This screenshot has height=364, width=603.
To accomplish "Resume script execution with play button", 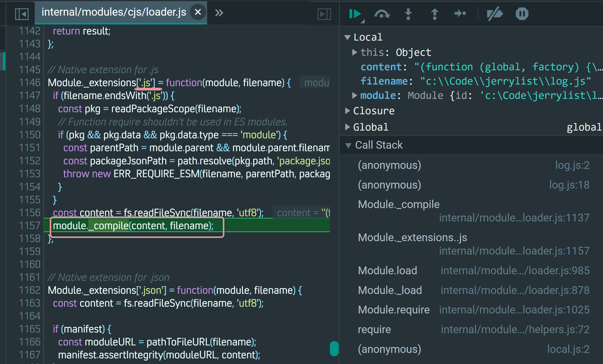I will 355,14.
